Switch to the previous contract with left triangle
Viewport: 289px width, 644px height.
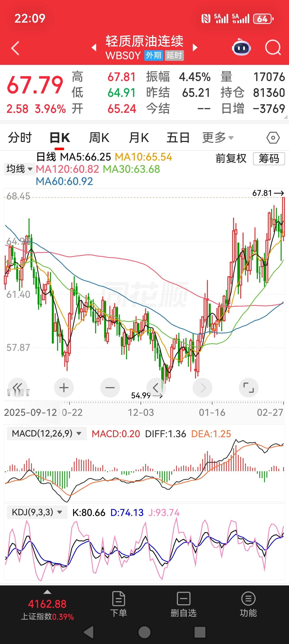coord(94,47)
